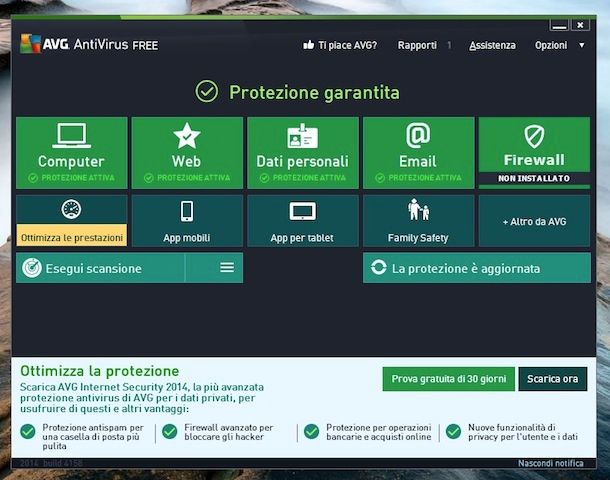Click the Ottimizza le prestazioni gauge tile
610x480 pixels.
tap(72, 221)
